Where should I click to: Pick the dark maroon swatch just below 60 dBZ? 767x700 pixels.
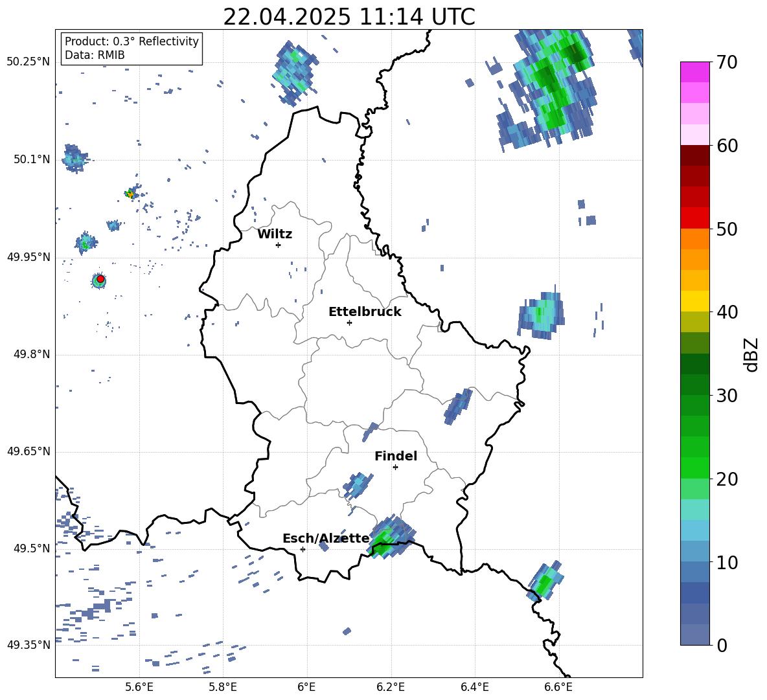[694, 155]
